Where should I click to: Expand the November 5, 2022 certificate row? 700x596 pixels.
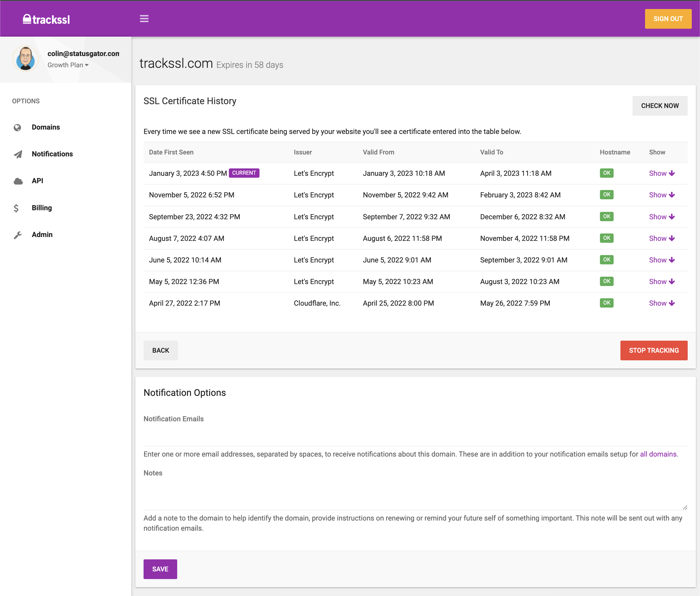click(x=661, y=195)
